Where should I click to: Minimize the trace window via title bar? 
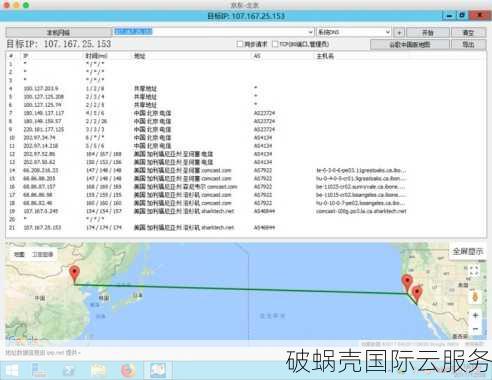[x=449, y=15]
